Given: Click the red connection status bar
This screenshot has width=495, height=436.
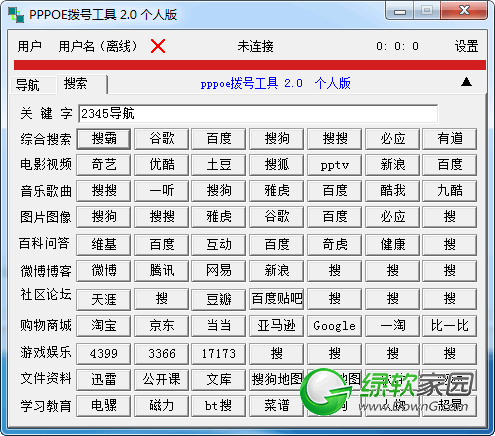Looking at the screenshot, I should pyautogui.click(x=250, y=65).
